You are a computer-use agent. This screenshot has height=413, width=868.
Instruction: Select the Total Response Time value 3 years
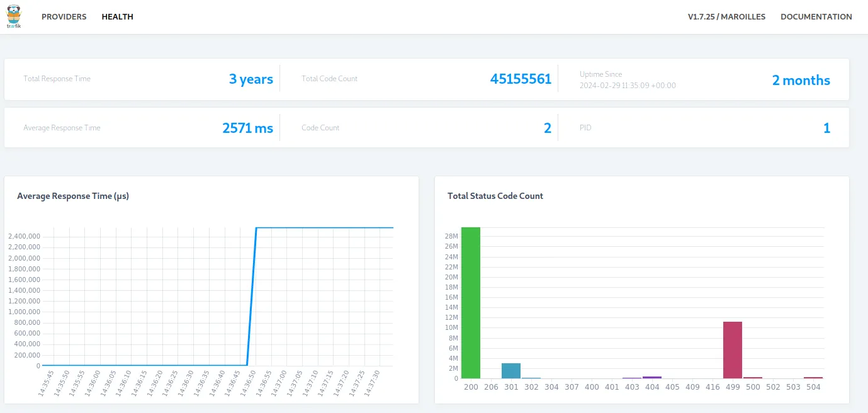pos(251,79)
